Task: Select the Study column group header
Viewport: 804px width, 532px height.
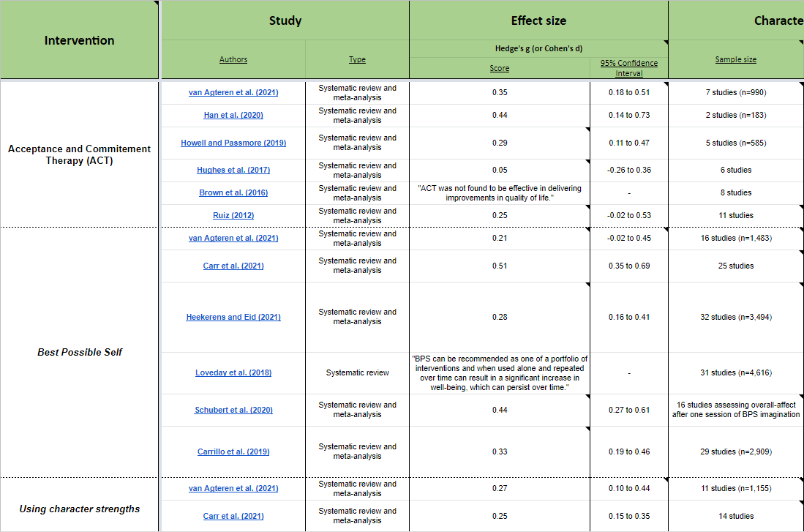Action: (x=285, y=20)
